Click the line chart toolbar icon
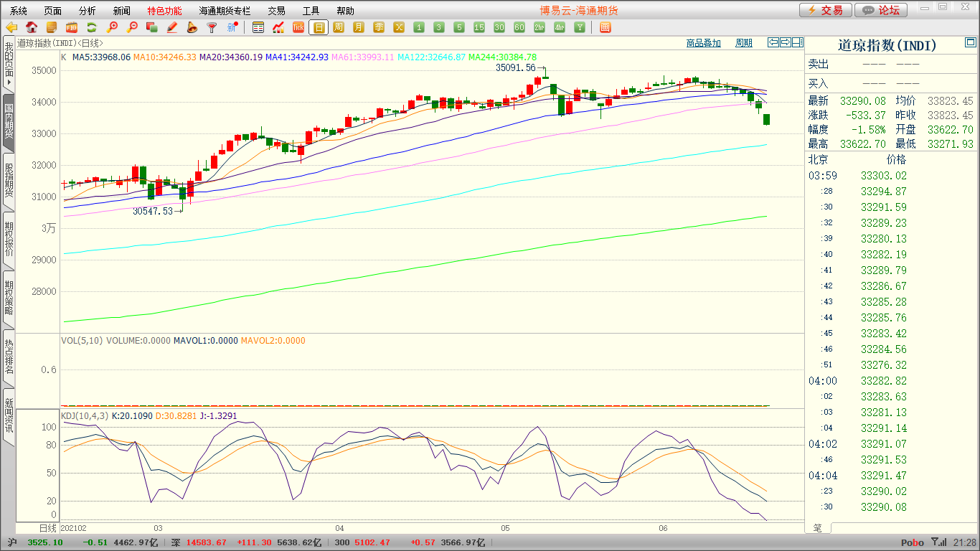 click(x=278, y=27)
